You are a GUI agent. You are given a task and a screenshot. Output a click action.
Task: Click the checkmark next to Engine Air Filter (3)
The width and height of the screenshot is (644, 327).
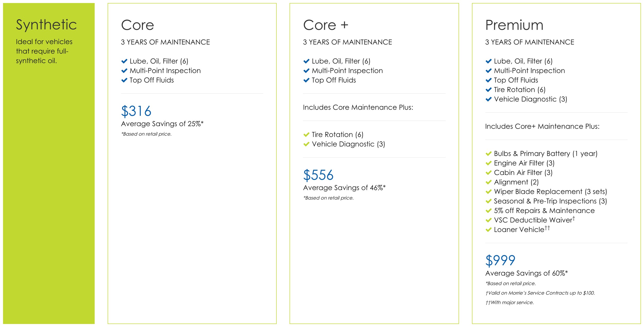point(488,163)
